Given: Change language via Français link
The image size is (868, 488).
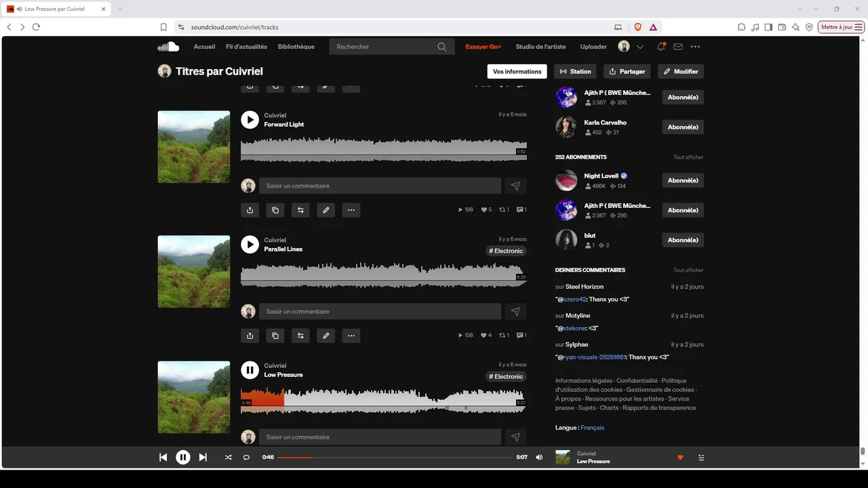Looking at the screenshot, I should (592, 428).
